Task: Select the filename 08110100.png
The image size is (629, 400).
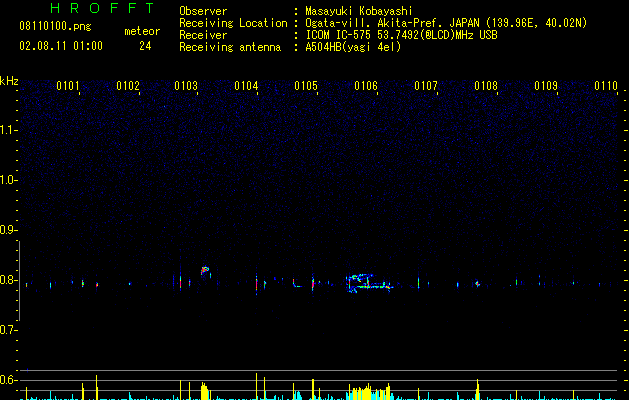Action: [55, 26]
